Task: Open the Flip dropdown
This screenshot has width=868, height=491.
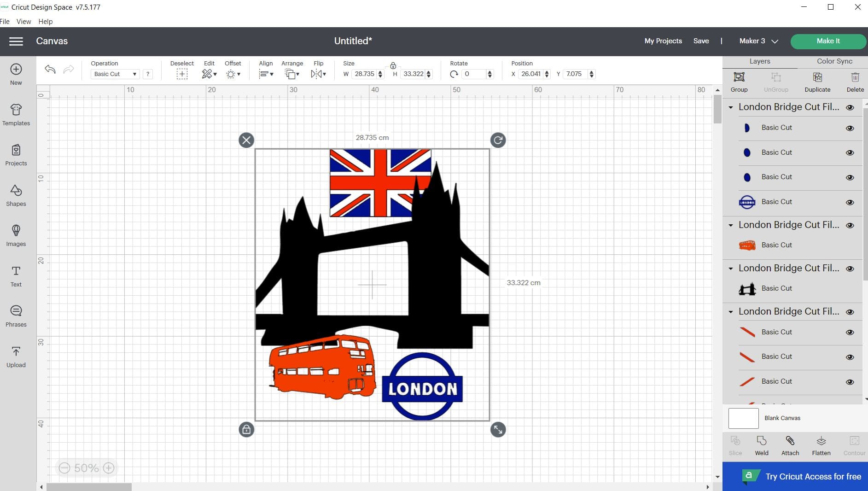Action: [x=318, y=70]
